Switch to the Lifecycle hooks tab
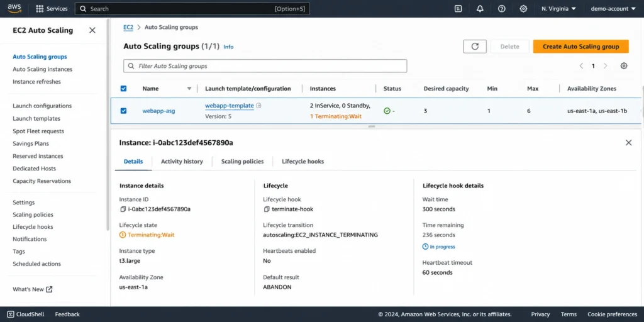 [303, 162]
